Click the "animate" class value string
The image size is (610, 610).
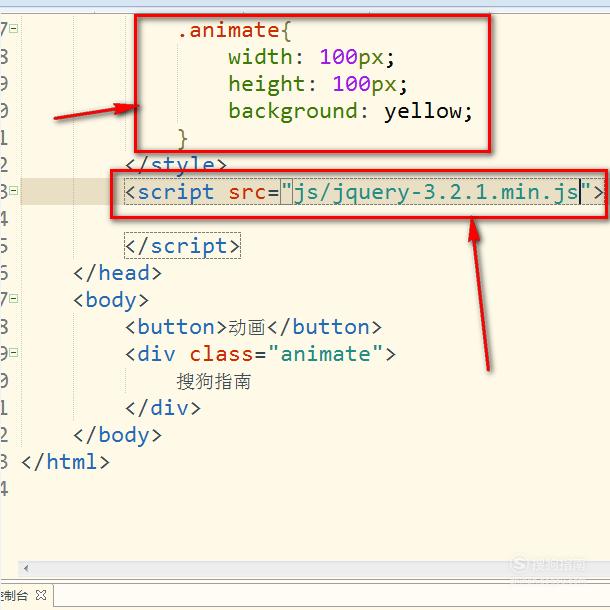pos(325,354)
